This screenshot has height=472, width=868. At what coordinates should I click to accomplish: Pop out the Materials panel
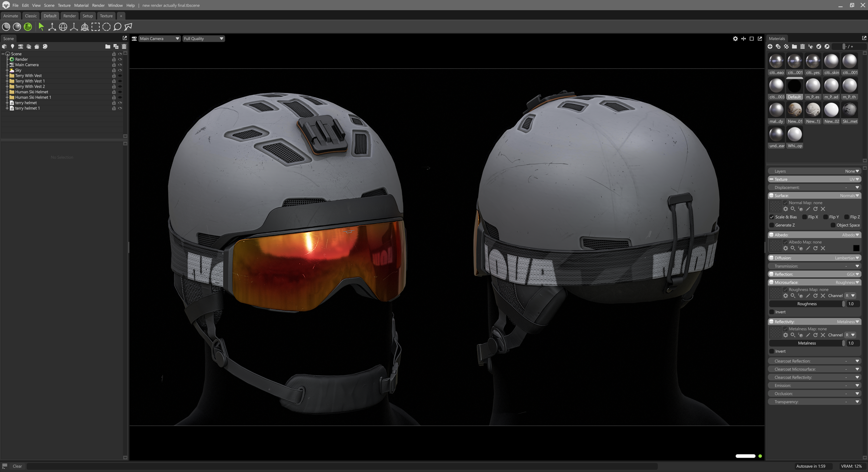coord(864,38)
